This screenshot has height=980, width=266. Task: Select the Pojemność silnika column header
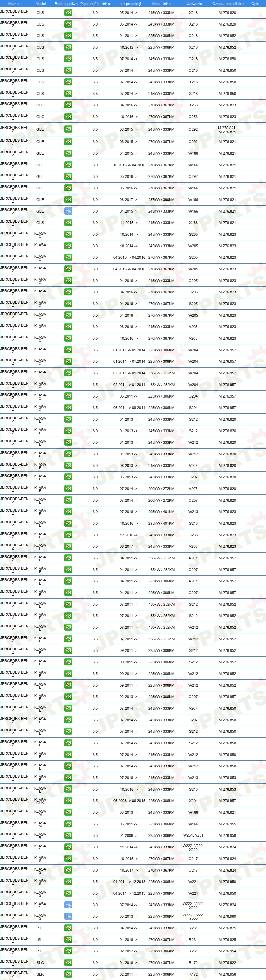(x=95, y=4)
